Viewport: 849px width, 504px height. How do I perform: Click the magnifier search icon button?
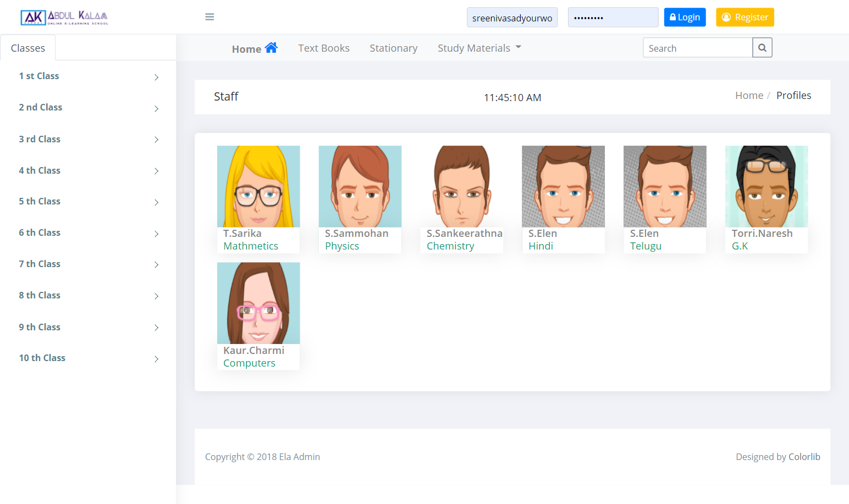pos(762,48)
